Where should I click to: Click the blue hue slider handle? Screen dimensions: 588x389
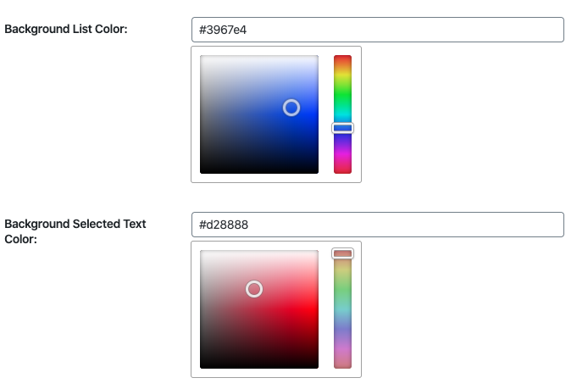tap(343, 128)
